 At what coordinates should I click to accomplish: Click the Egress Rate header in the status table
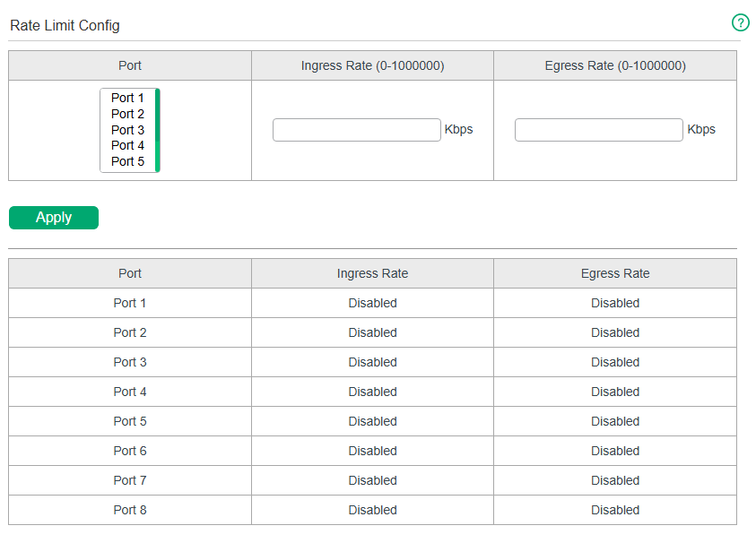pos(615,273)
